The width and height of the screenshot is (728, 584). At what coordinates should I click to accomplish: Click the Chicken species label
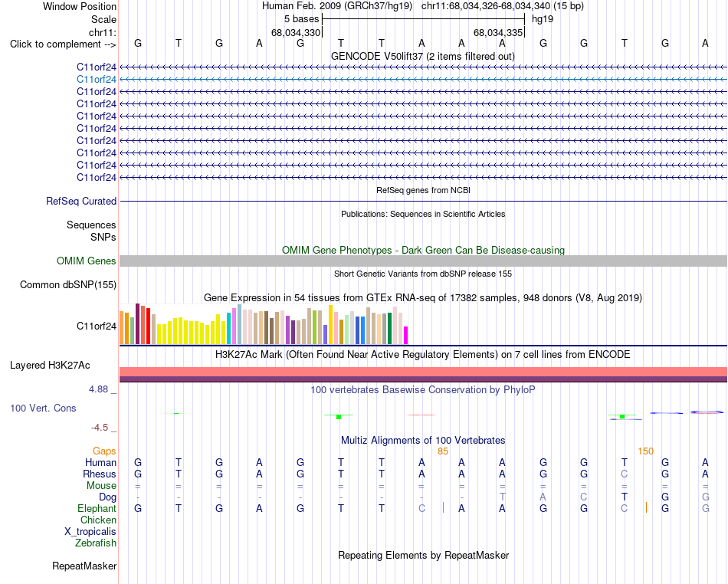pos(98,520)
